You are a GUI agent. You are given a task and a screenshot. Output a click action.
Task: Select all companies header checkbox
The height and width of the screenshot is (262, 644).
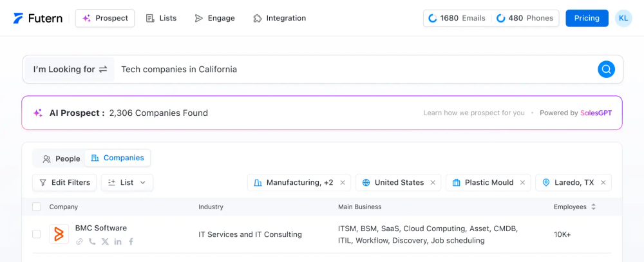coord(37,207)
